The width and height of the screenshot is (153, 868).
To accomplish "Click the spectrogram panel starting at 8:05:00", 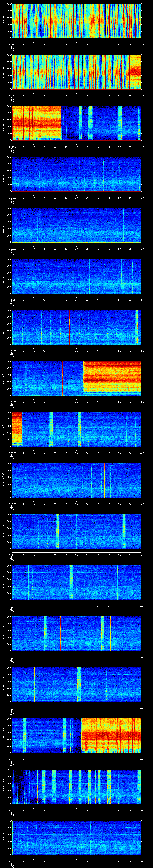I will pyautogui.click(x=77, y=225).
